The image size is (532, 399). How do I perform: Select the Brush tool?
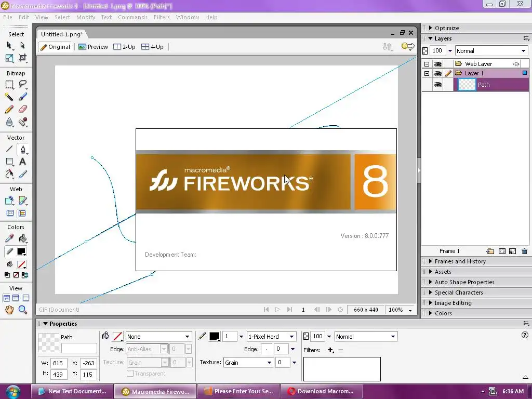(22, 97)
